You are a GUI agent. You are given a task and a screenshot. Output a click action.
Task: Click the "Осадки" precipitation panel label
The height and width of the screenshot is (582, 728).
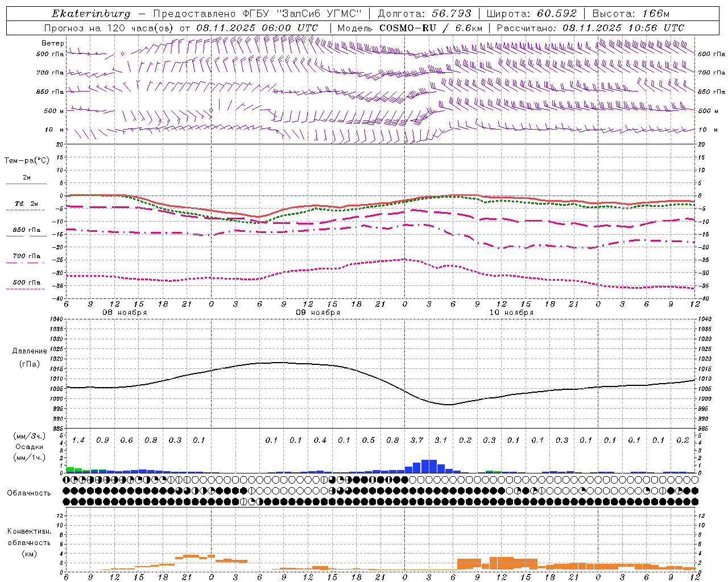[x=29, y=447]
